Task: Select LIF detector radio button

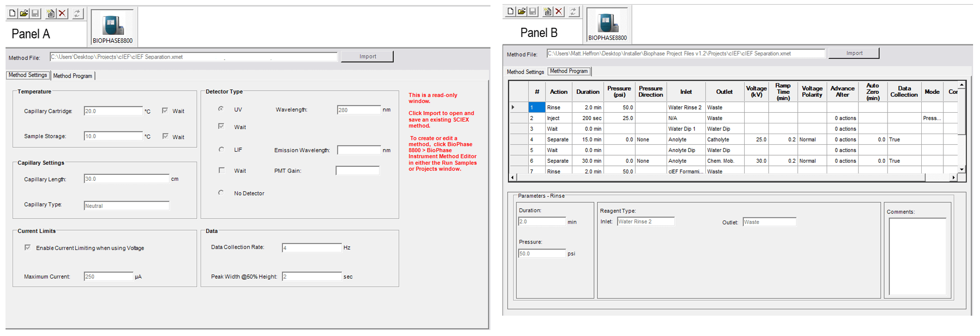Action: 221,149
